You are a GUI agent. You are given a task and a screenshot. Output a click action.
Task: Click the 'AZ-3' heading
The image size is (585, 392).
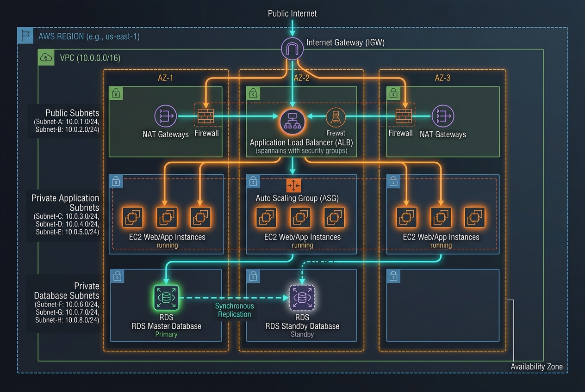click(x=442, y=78)
